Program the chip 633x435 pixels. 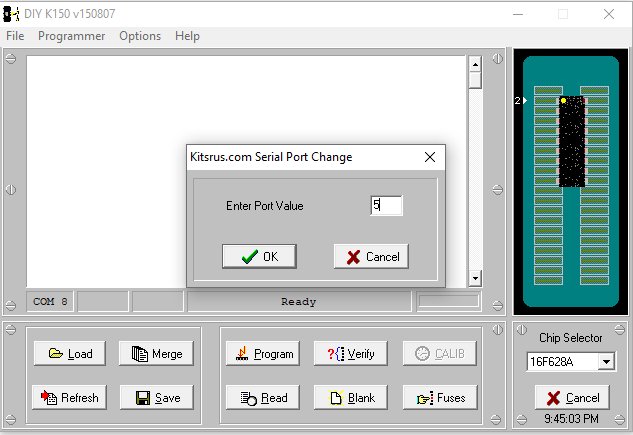point(263,353)
